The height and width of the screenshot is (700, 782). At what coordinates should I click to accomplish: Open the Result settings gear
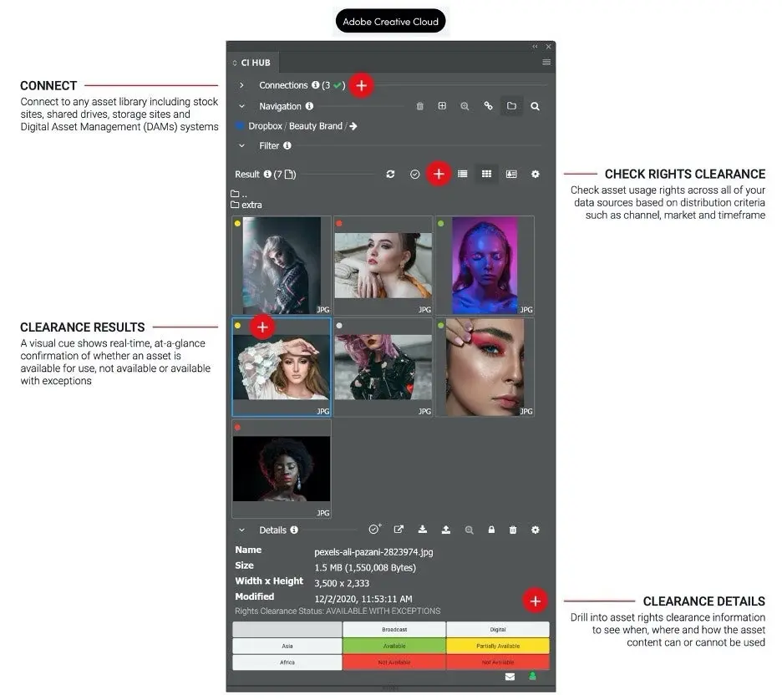coord(536,174)
